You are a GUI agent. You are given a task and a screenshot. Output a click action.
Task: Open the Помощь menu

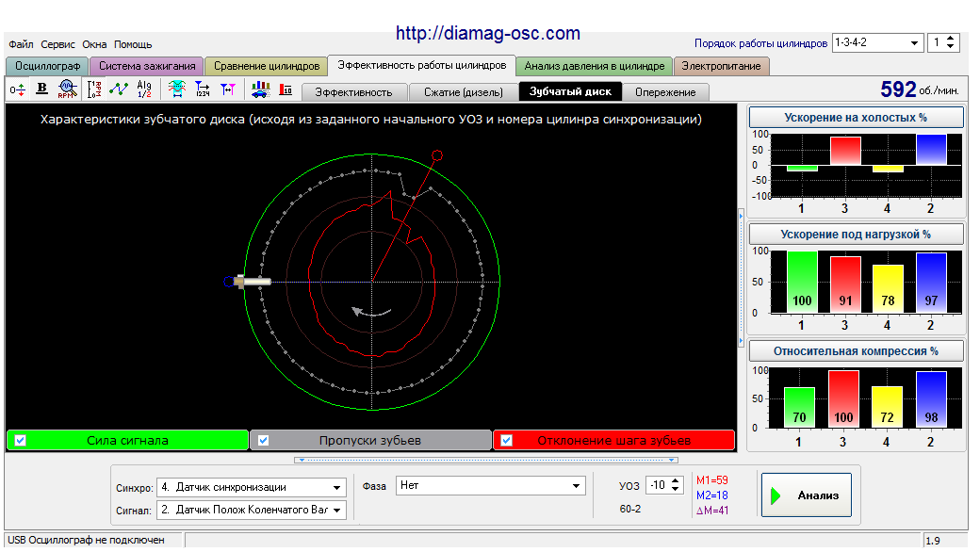coord(133,44)
